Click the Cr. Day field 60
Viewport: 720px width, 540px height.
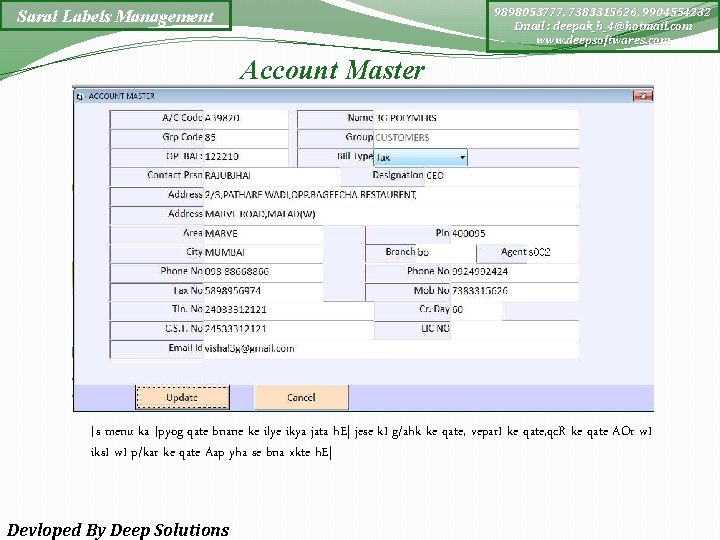476,310
